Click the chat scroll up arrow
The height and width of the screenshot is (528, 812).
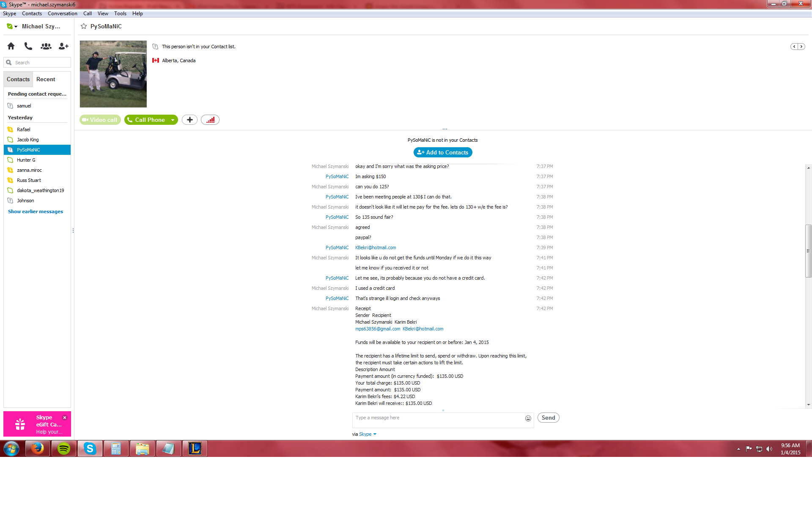(x=809, y=168)
